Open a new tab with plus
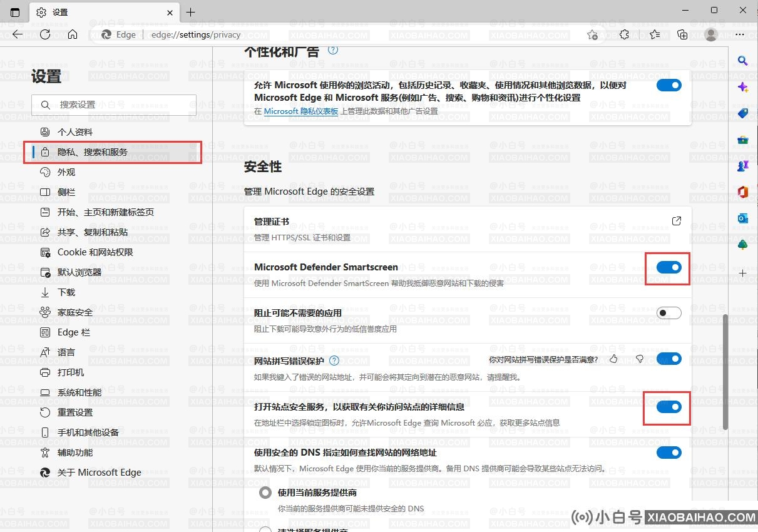Image resolution: width=758 pixels, height=532 pixels. click(191, 12)
